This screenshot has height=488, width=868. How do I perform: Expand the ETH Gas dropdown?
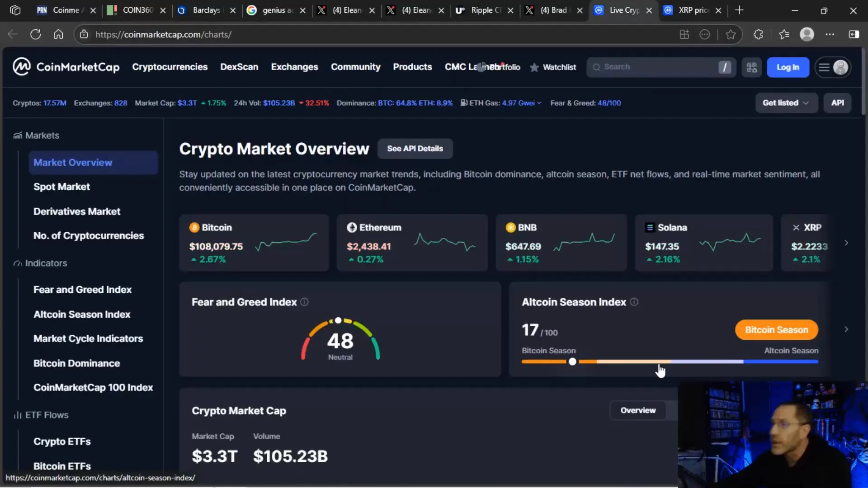(x=539, y=103)
